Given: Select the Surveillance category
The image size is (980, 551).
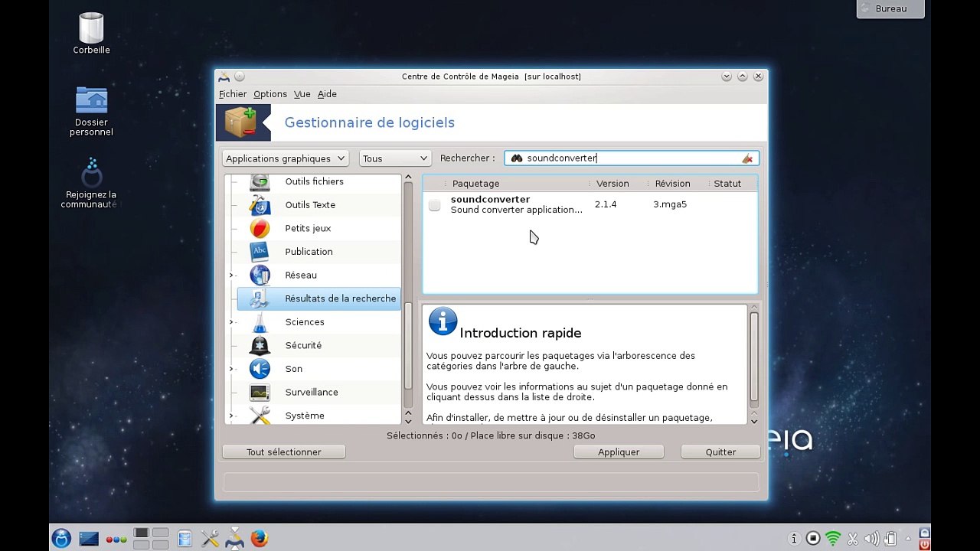Looking at the screenshot, I should click(312, 393).
